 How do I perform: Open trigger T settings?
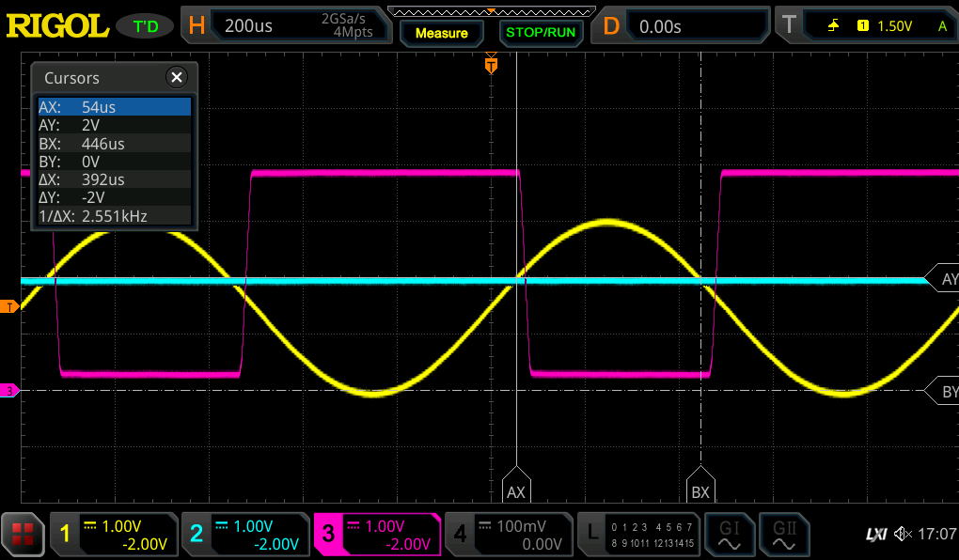(x=789, y=25)
